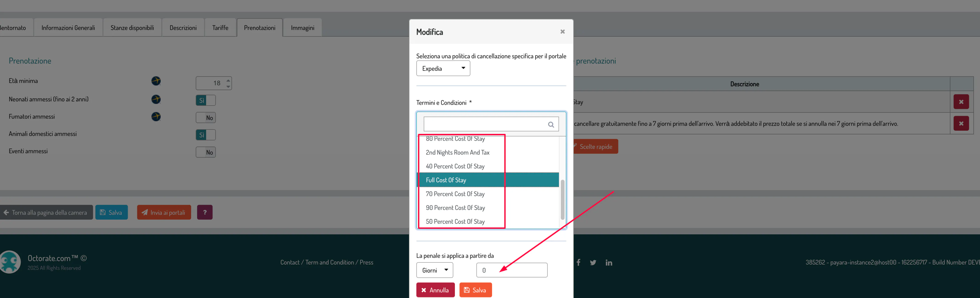
Task: Click the Annulla button in dialog
Action: tap(435, 290)
